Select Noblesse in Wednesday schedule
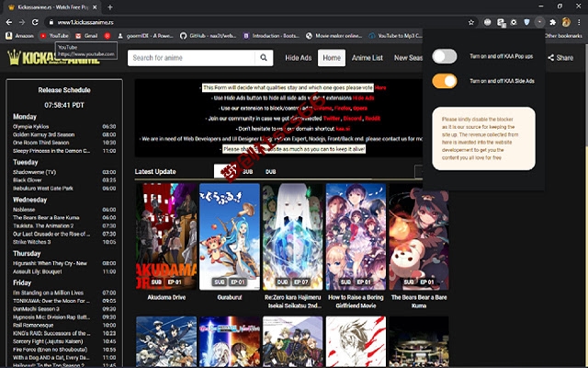Screen dimensions: 588x368 [x=24, y=210]
